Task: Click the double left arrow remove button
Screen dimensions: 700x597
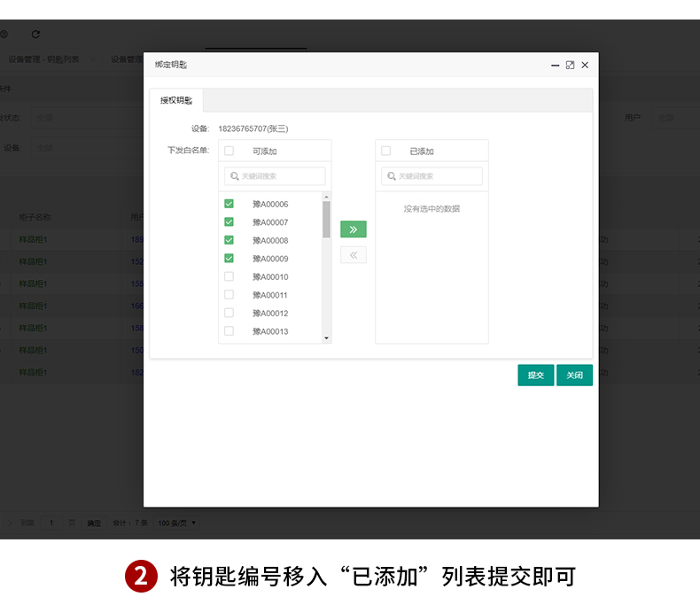Action: pyautogui.click(x=354, y=255)
